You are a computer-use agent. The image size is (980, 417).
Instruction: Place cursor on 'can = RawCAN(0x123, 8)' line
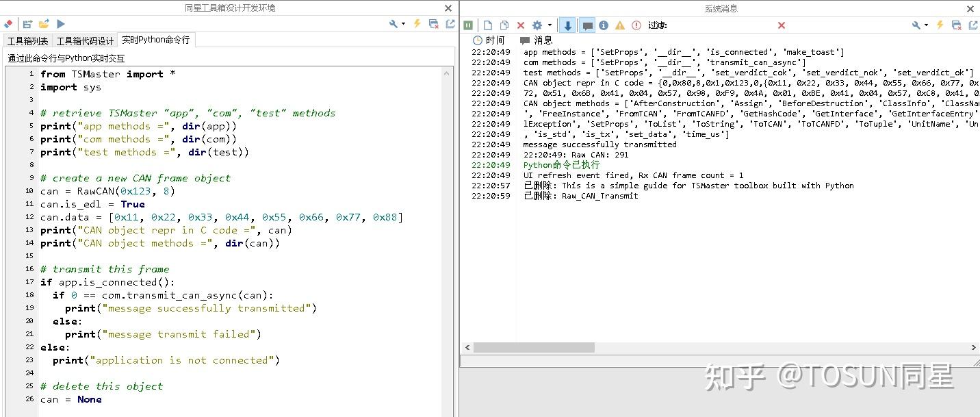pyautogui.click(x=108, y=191)
